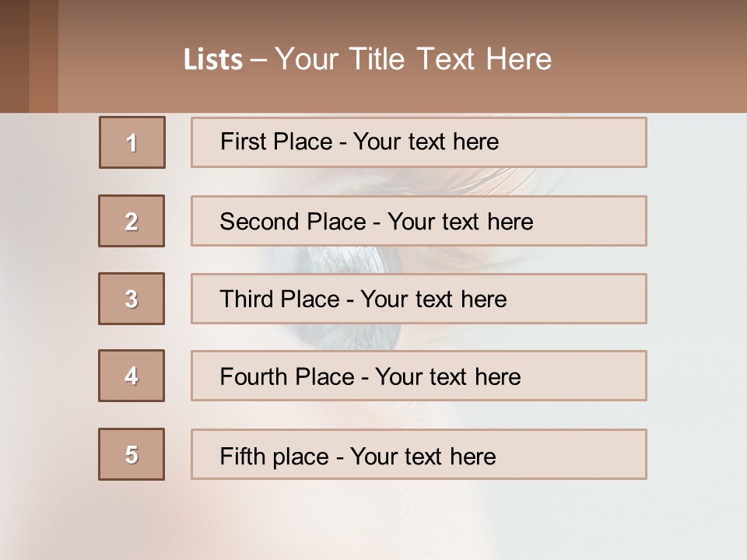Image resolution: width=747 pixels, height=560 pixels.
Task: Click the Second Place text box
Action: click(x=419, y=221)
